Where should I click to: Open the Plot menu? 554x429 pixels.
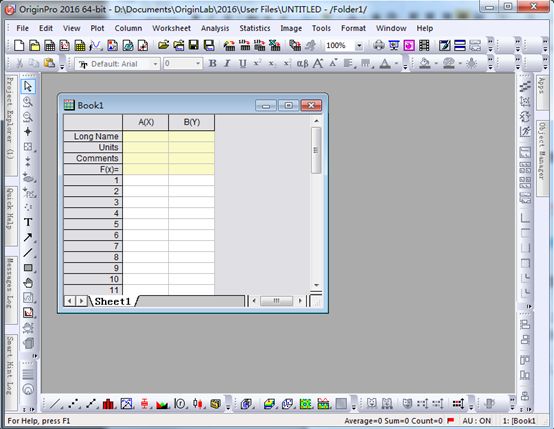coord(97,28)
